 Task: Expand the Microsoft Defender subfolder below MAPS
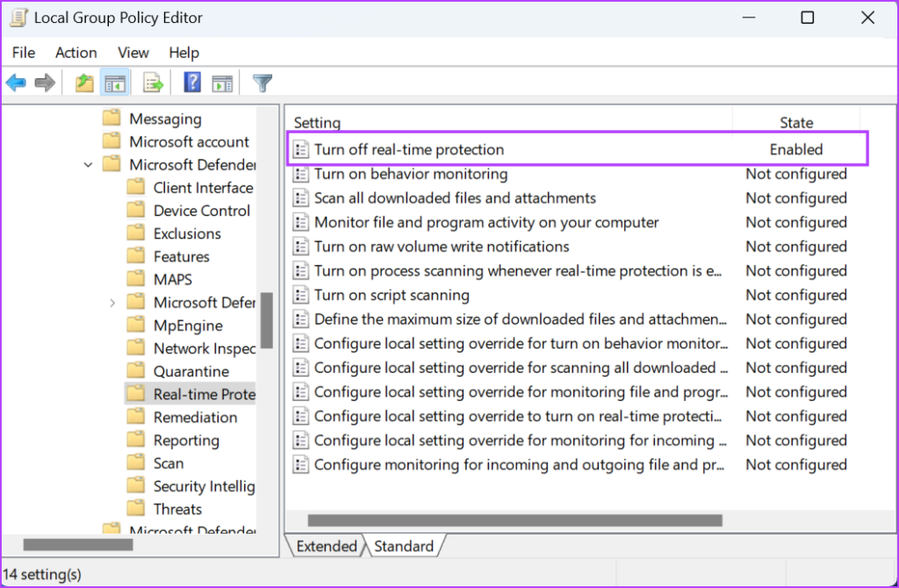112,303
